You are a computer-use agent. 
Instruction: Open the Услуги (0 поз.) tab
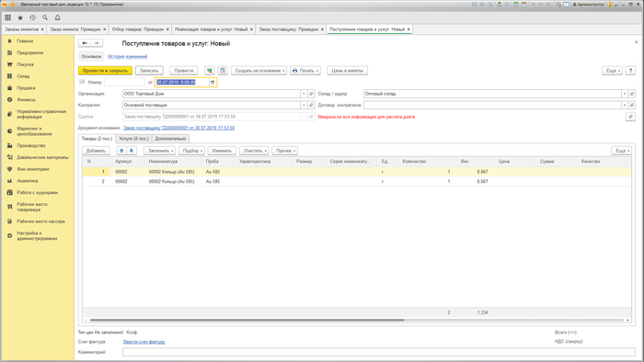[x=133, y=139]
